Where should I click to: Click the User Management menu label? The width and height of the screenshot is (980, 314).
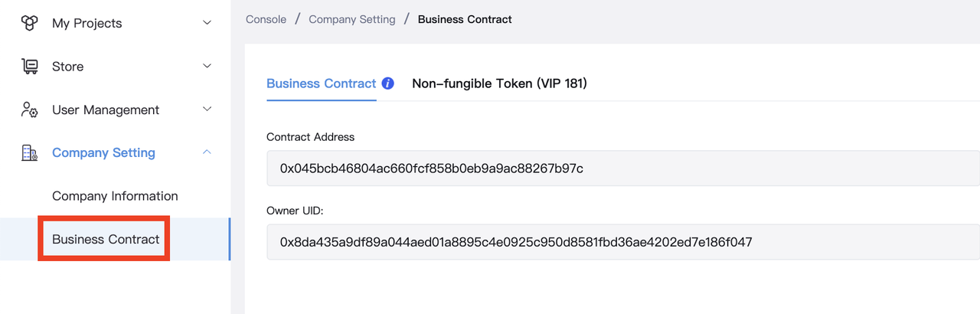point(106,110)
